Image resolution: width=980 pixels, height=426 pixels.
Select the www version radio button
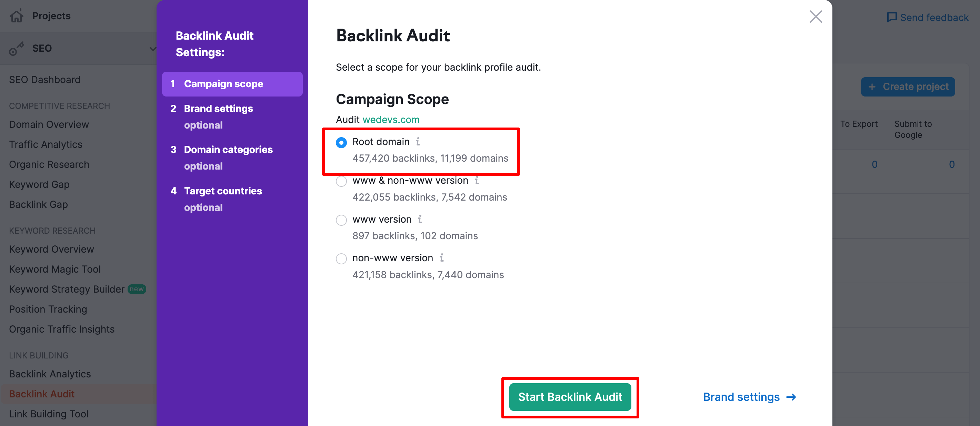[x=341, y=220]
